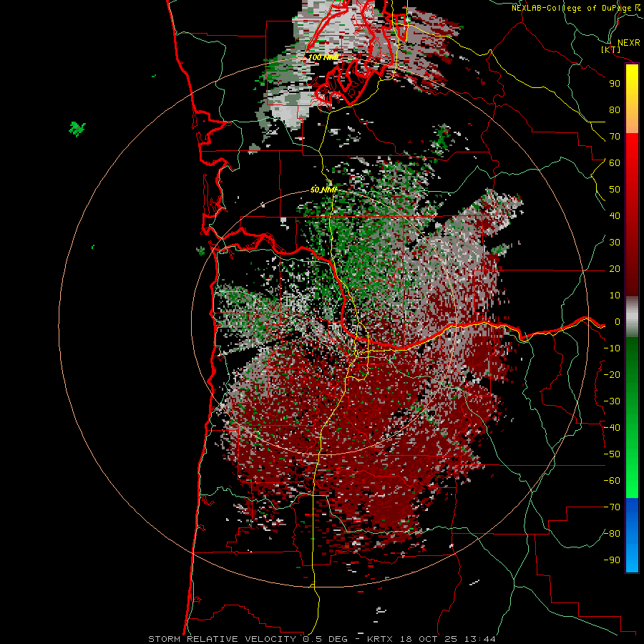Click the 100 NMI range ring label
Image resolution: width=644 pixels, height=644 pixels.
(x=323, y=57)
